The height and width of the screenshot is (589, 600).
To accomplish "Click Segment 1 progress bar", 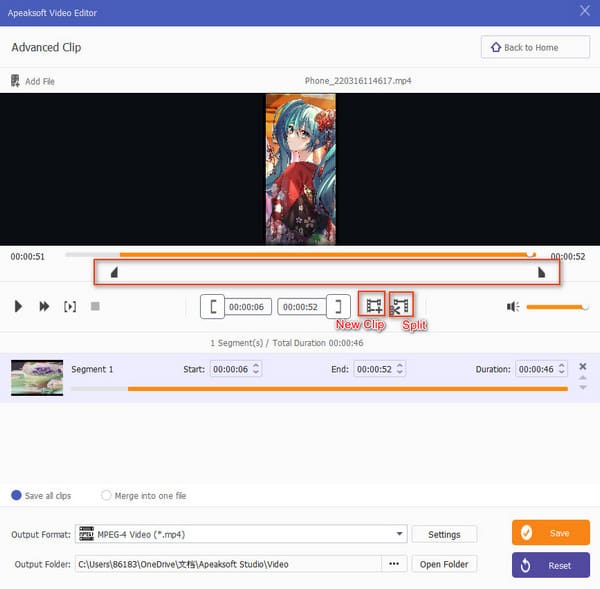I will click(320, 389).
